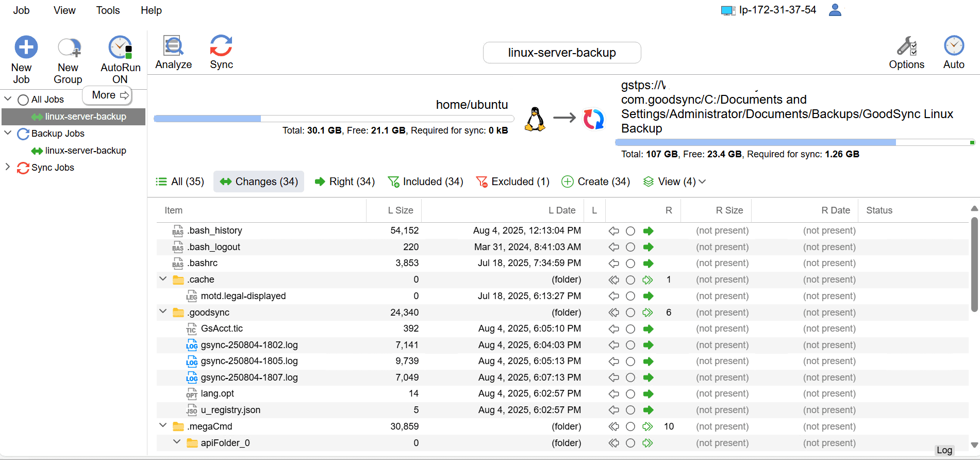Collapse the Backup Jobs group
The height and width of the screenshot is (460, 980).
[x=8, y=133]
